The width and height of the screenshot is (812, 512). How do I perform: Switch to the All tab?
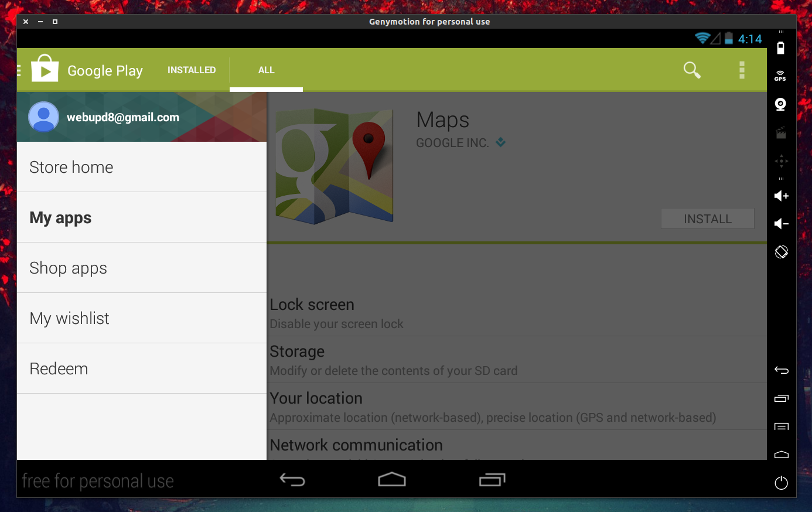point(266,70)
